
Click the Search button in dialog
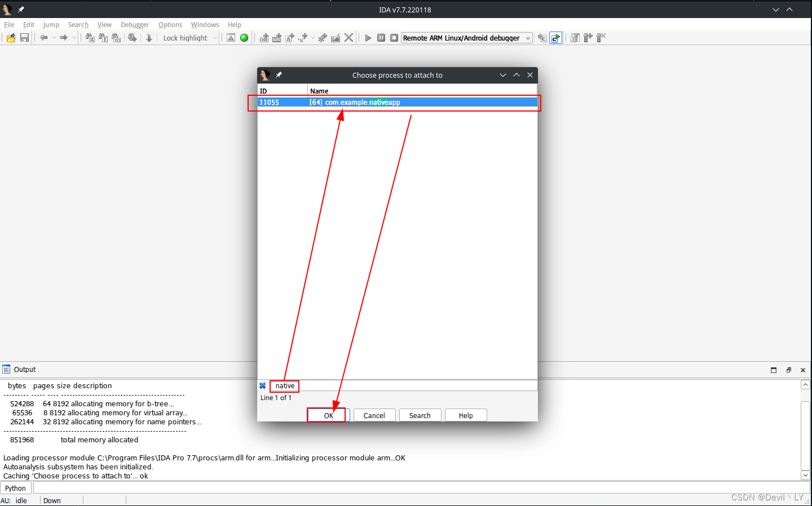[x=420, y=415]
